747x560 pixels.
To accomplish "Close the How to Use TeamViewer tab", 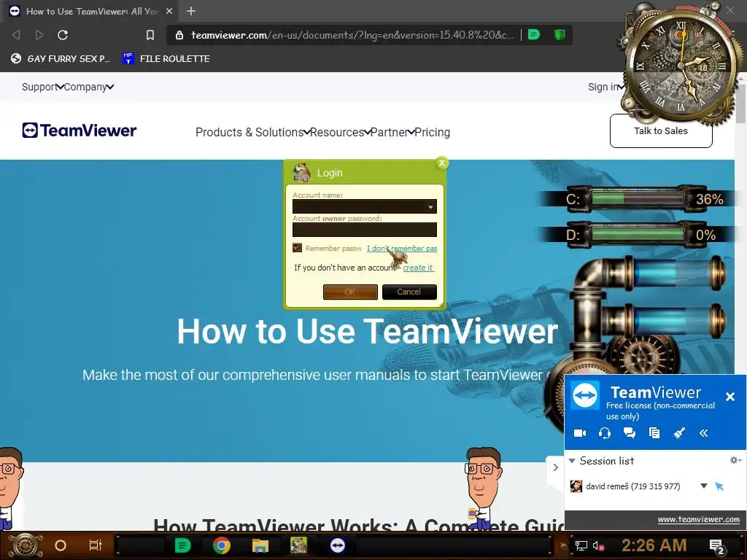I will point(169,11).
